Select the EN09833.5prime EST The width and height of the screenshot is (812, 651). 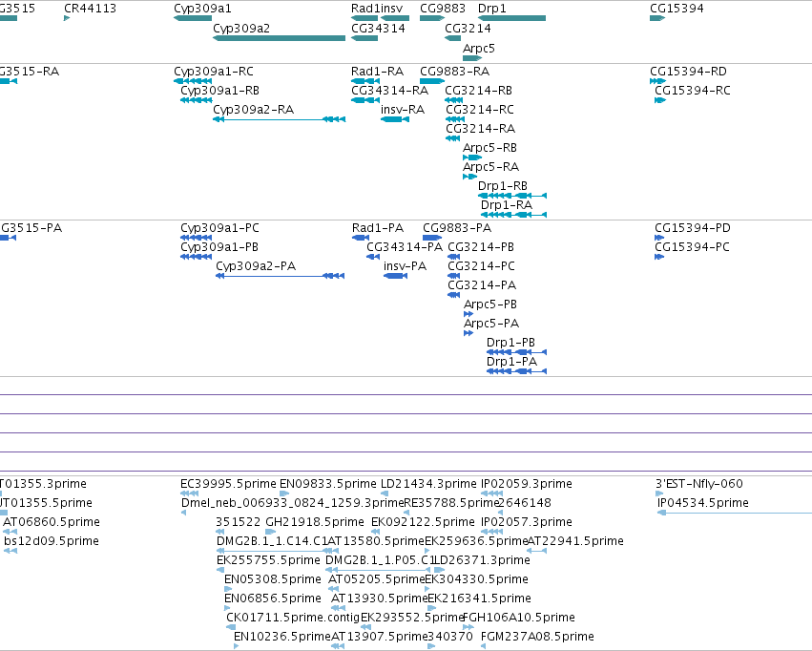[x=284, y=493]
